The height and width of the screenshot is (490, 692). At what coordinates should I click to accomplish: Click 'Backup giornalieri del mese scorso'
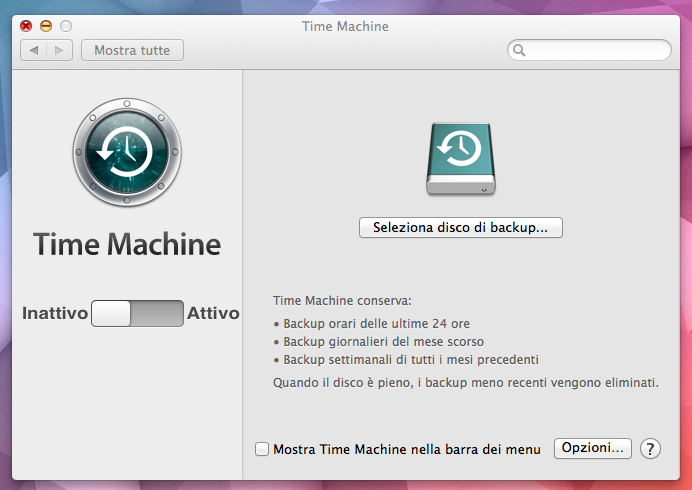384,342
